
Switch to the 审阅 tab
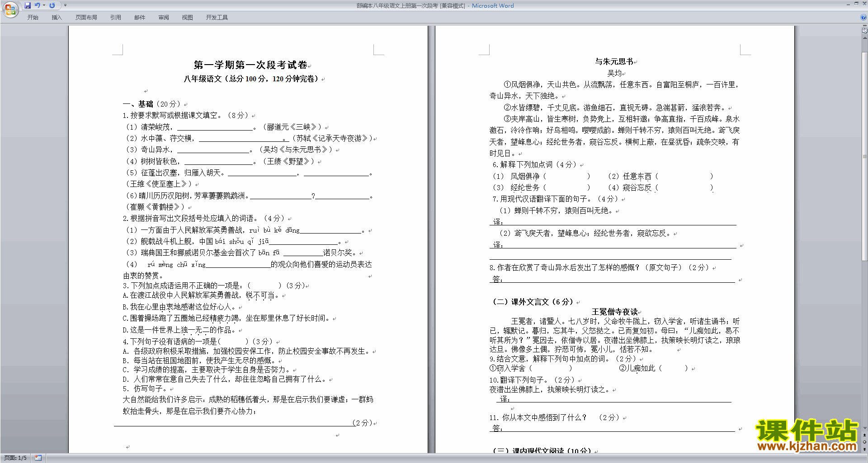click(164, 17)
